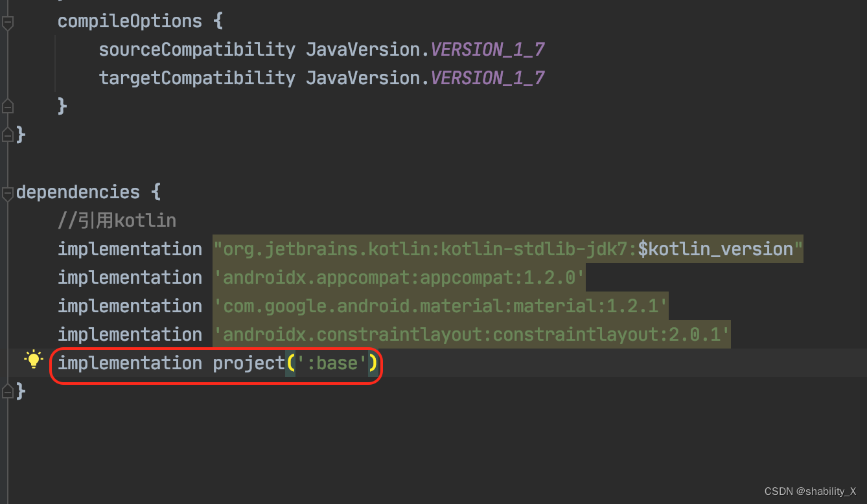Screen dimensions: 867x504
Task: Click implementation keyword before project(':base')
Action: pos(130,363)
